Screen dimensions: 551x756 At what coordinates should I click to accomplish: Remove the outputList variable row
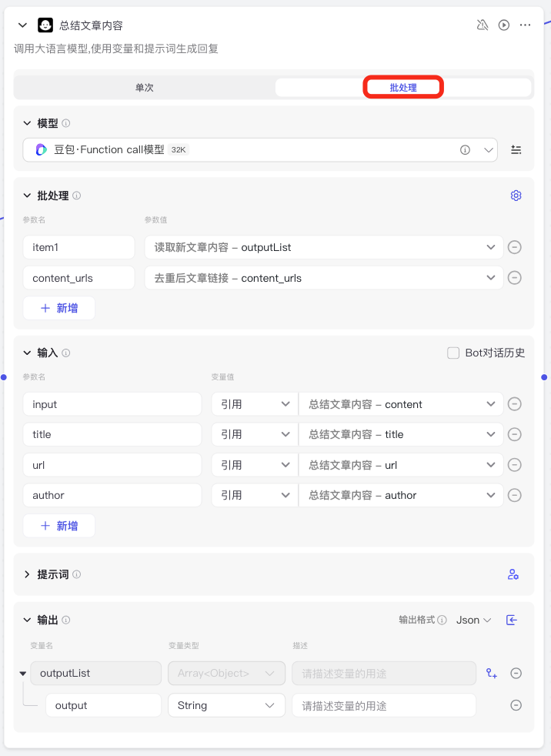point(516,674)
